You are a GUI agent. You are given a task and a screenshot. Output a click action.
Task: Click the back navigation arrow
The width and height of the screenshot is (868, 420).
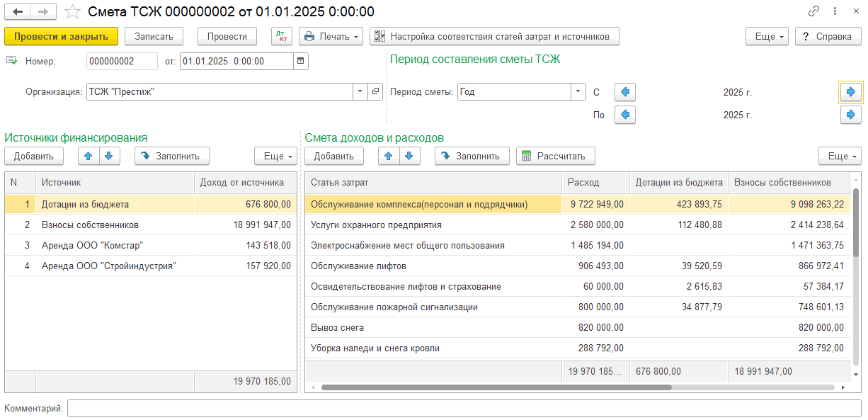click(18, 12)
